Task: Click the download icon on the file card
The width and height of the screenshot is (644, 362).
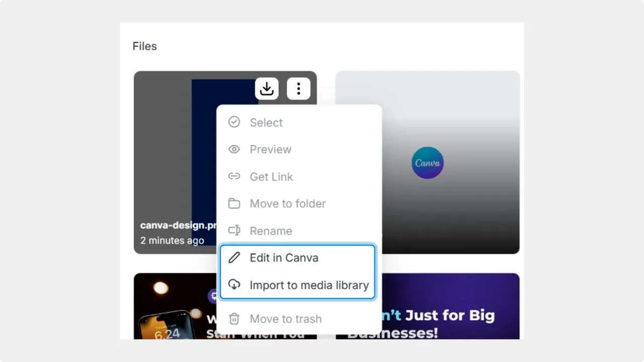Action: (267, 88)
